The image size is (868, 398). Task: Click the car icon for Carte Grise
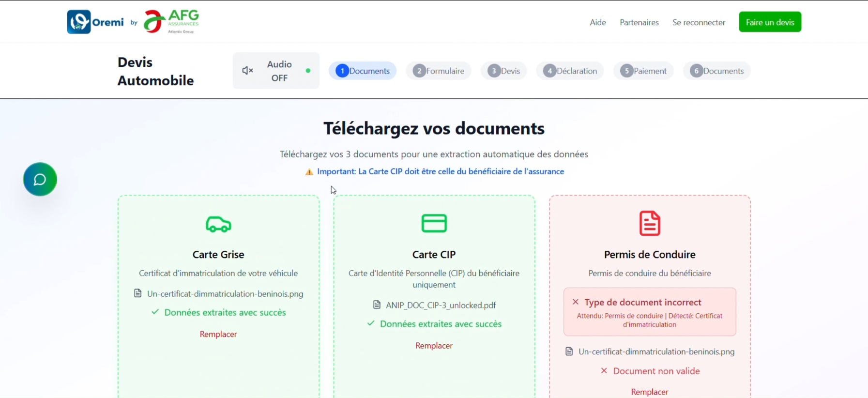click(218, 224)
